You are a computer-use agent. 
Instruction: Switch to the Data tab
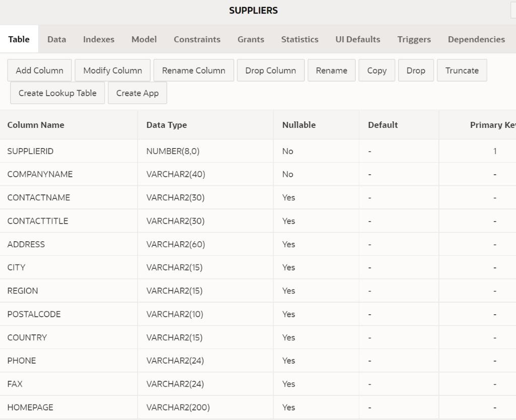[x=56, y=39]
